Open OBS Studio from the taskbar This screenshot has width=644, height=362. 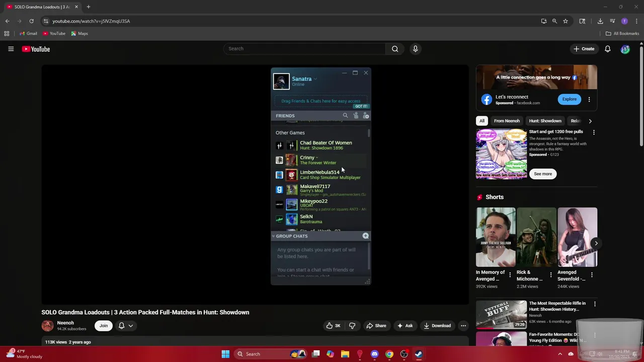[404, 354]
